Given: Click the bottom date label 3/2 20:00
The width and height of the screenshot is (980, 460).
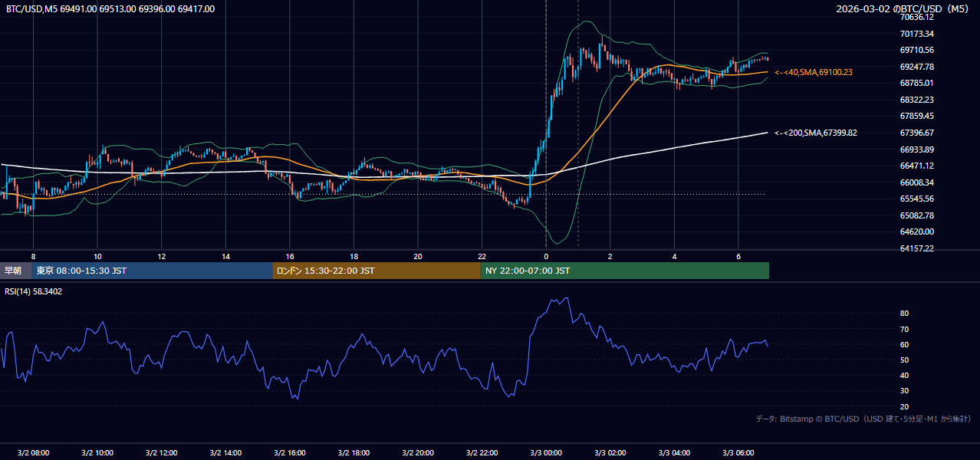Looking at the screenshot, I should [x=418, y=453].
